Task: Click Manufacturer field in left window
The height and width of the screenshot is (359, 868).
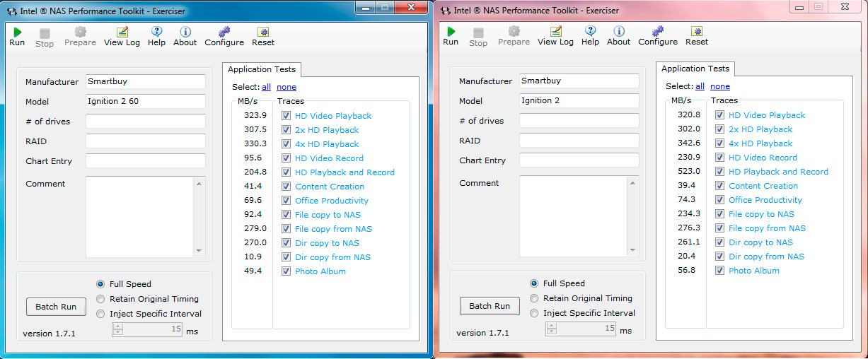Action: tap(146, 82)
